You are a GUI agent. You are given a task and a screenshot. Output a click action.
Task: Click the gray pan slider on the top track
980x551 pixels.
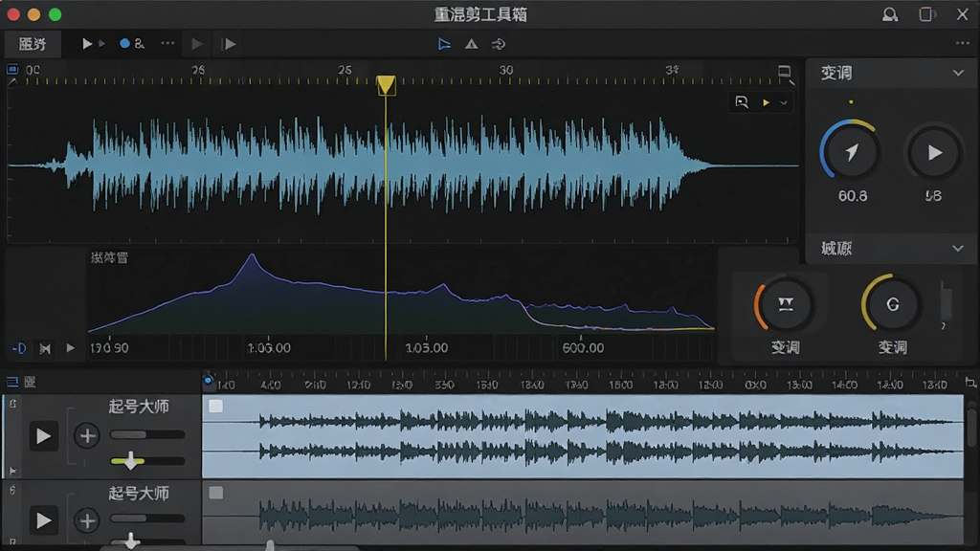[147, 434]
